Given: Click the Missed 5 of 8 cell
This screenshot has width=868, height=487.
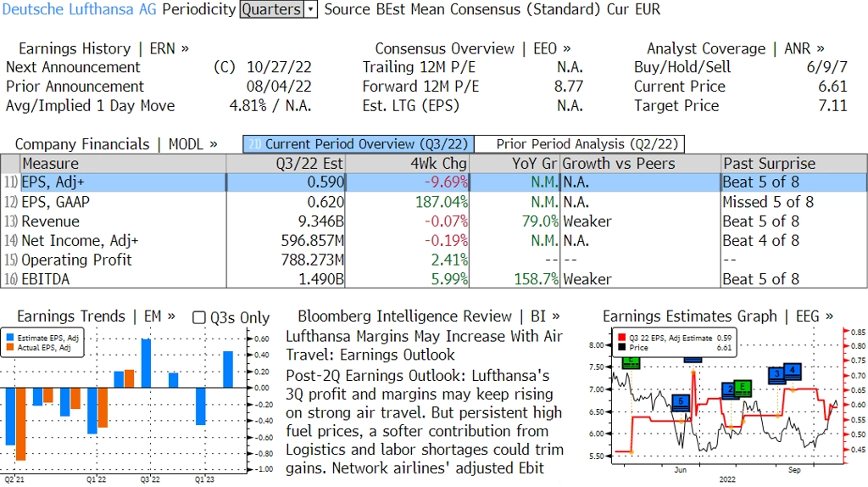Looking at the screenshot, I should (x=768, y=202).
